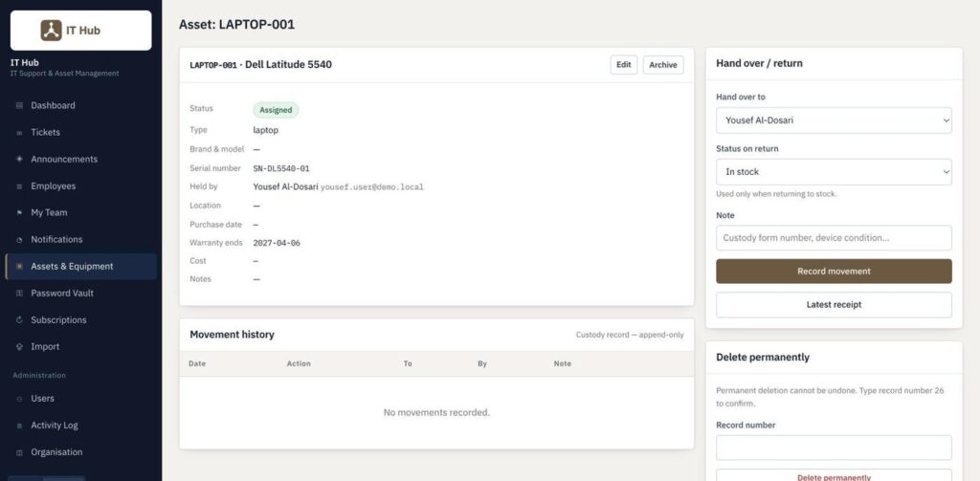Screen dimensions: 980x481
Task: Focus the Record number input field
Action: (x=834, y=448)
